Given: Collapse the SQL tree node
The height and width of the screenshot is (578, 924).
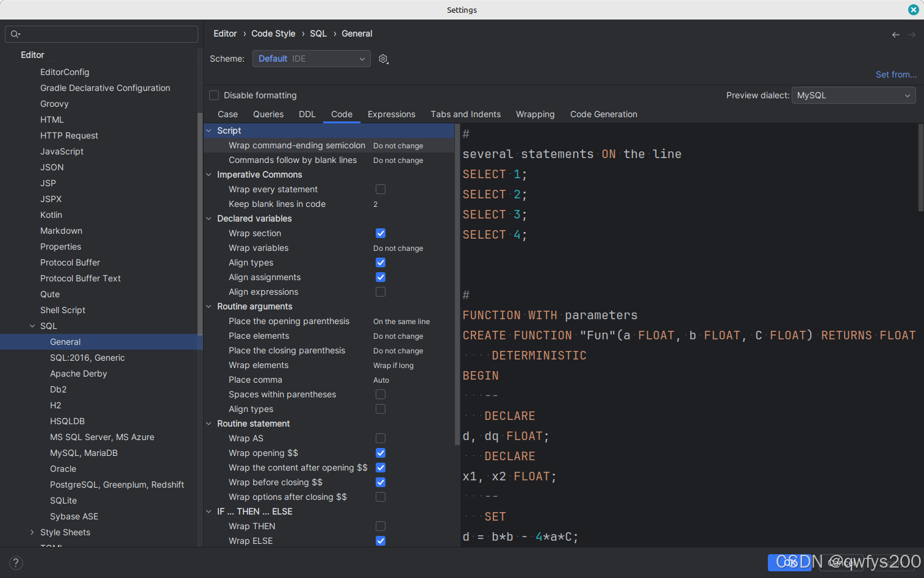Looking at the screenshot, I should [32, 326].
